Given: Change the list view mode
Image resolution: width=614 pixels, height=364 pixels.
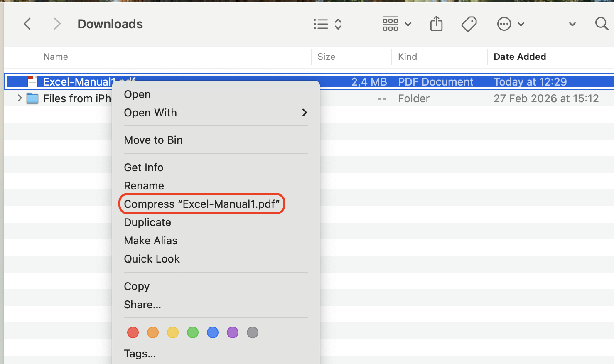Looking at the screenshot, I should click(327, 24).
